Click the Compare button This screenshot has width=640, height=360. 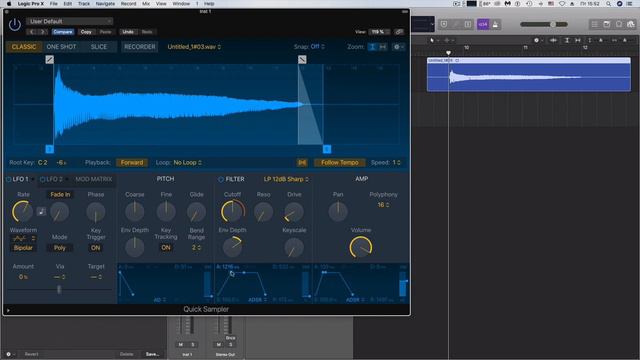point(63,32)
